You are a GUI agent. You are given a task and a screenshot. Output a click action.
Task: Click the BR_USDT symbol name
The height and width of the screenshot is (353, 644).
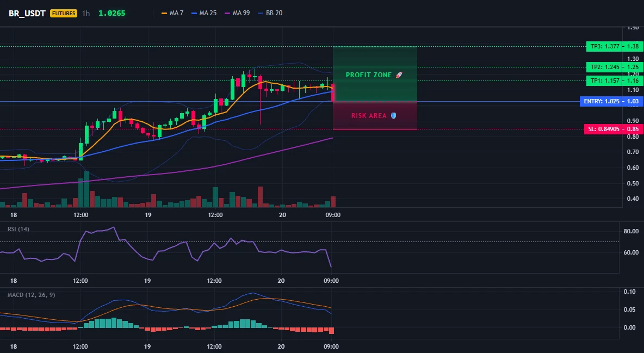point(27,13)
